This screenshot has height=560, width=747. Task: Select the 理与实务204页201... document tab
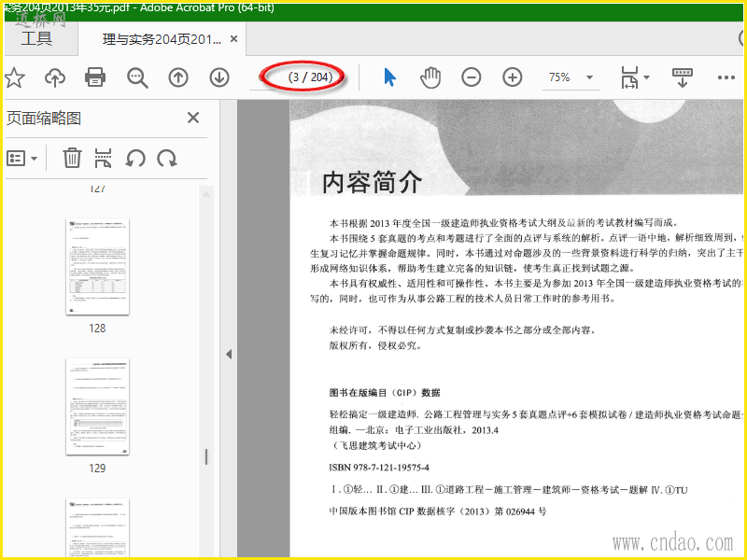(162, 39)
